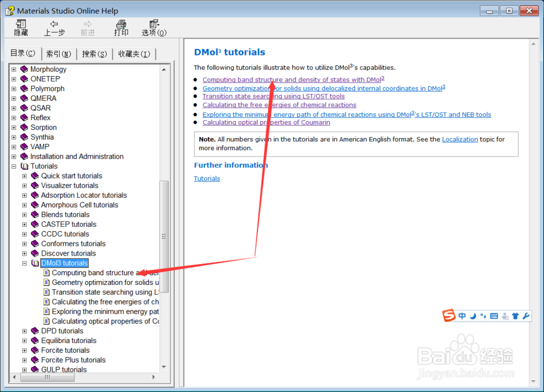This screenshot has width=544, height=392.
Task: Click page icon of Geometry optimization topic
Action: 46,283
